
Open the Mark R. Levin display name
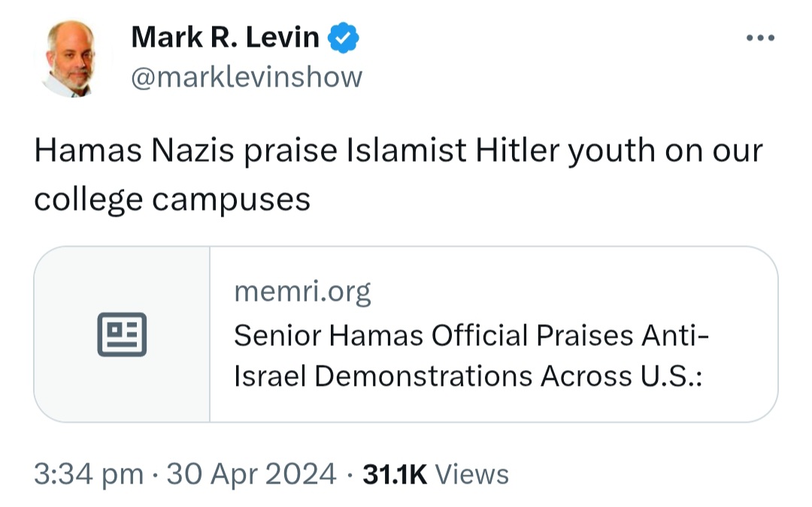coord(226,38)
